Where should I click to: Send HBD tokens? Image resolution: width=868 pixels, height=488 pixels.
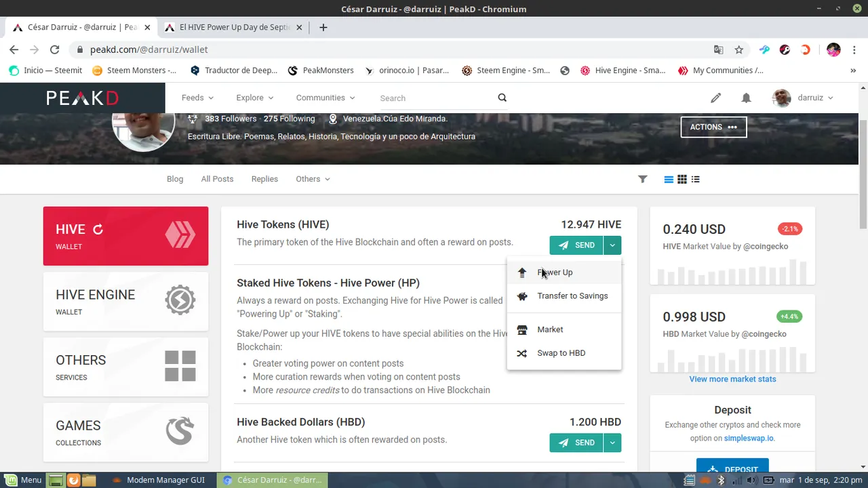[576, 443]
